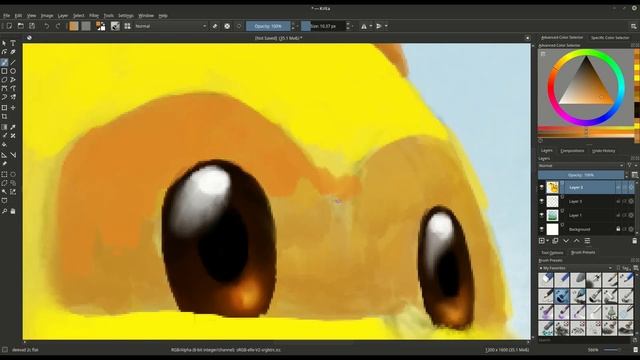The image size is (640, 360).
Task: Move the layer up
Action: (576, 241)
